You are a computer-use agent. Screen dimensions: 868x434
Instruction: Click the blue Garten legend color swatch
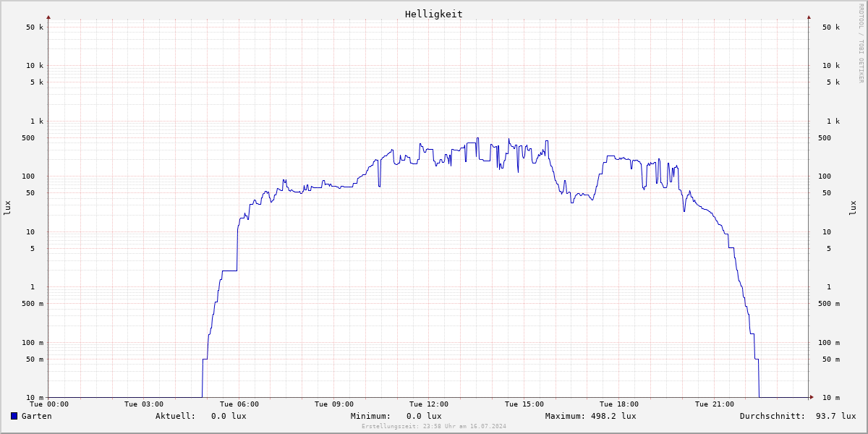pos(14,416)
